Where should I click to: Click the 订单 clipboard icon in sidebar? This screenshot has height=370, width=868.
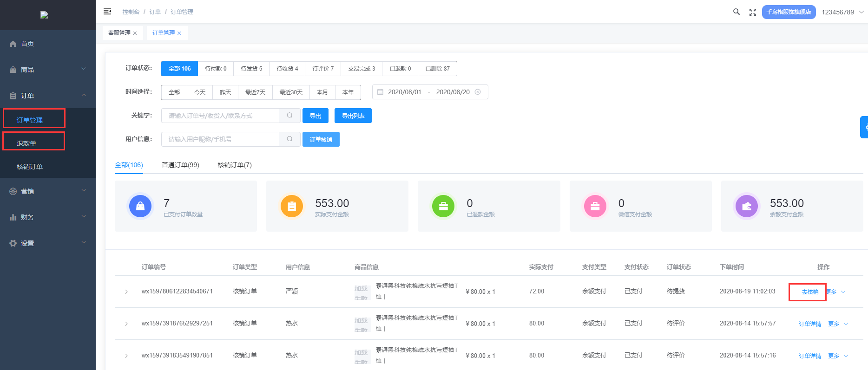[13, 96]
